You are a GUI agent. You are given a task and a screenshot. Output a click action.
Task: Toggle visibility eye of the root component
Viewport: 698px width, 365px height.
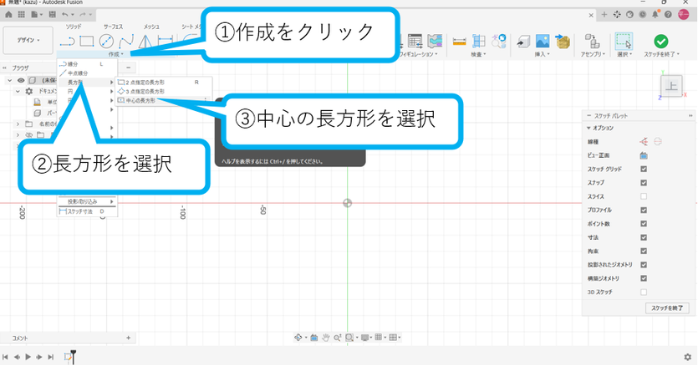[x=20, y=81]
